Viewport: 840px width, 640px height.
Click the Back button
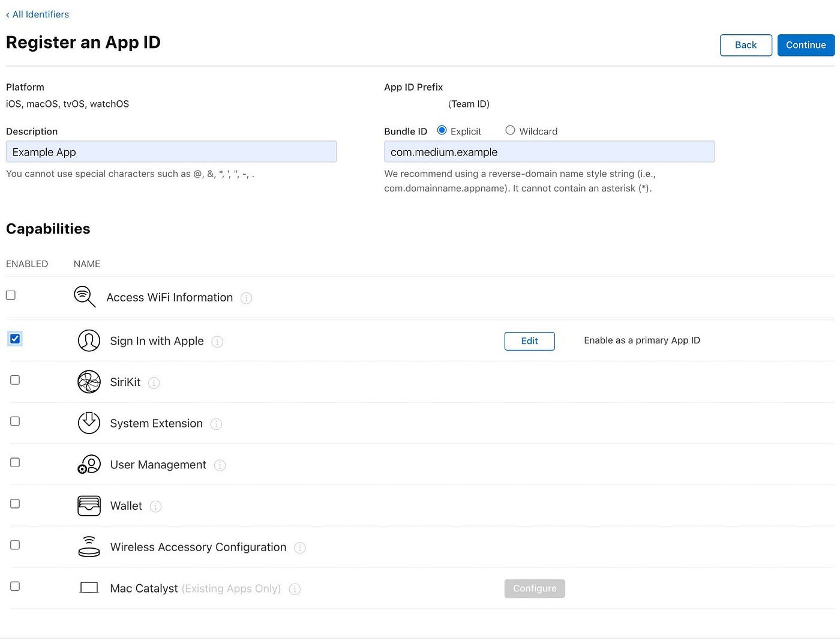(x=745, y=45)
